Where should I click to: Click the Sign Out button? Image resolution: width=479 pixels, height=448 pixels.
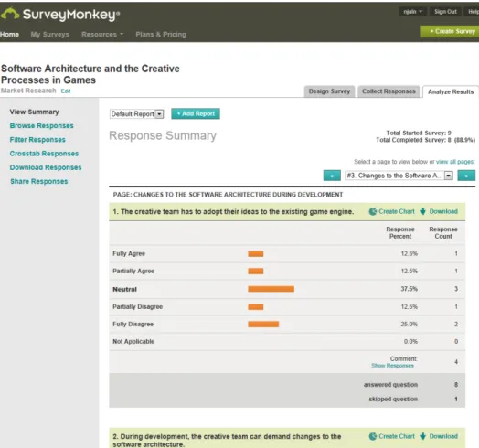(x=445, y=12)
